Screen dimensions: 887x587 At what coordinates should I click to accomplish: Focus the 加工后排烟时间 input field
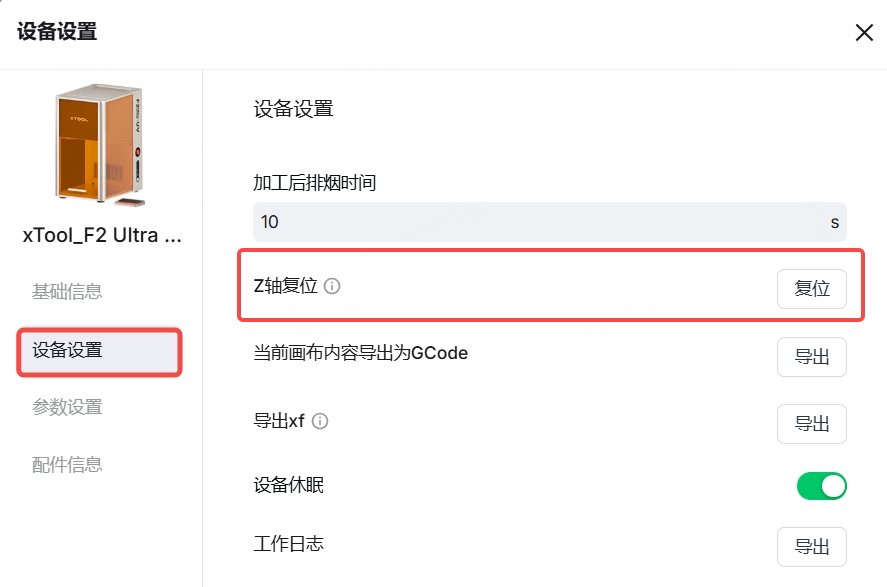click(530, 222)
